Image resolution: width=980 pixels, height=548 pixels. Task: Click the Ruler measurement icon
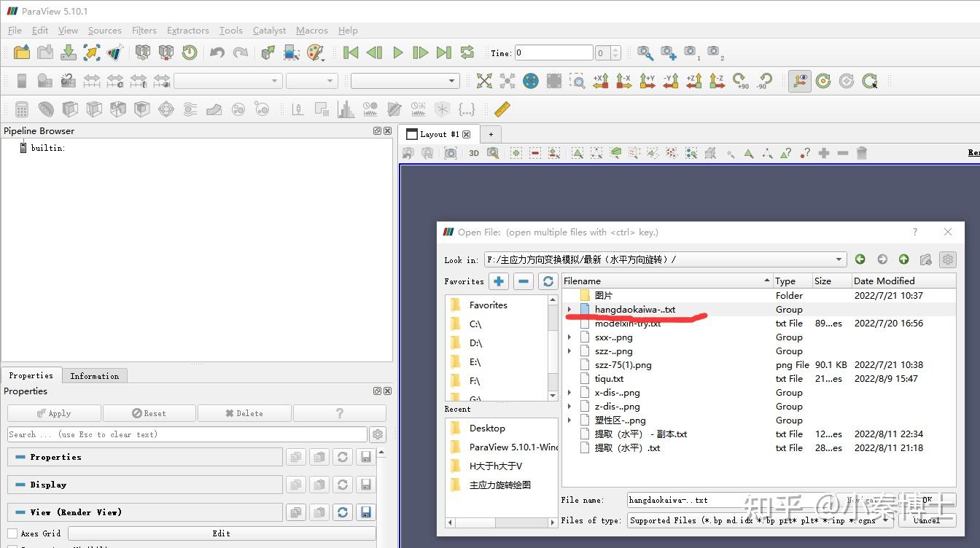[502, 109]
